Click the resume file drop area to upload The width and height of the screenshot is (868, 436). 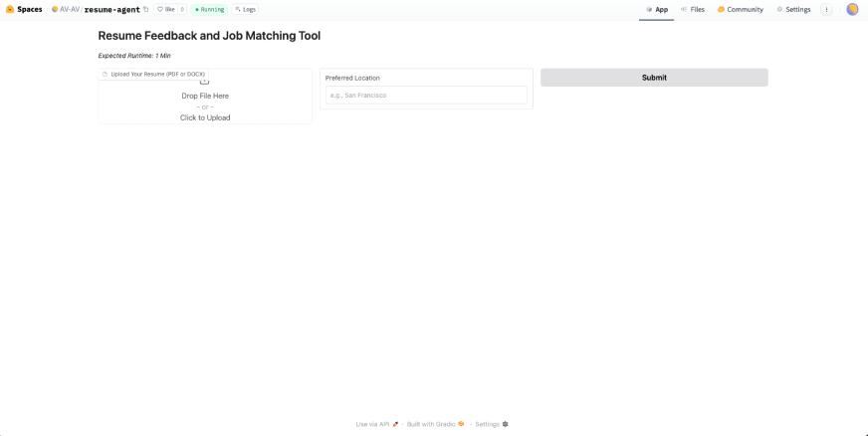(x=205, y=97)
